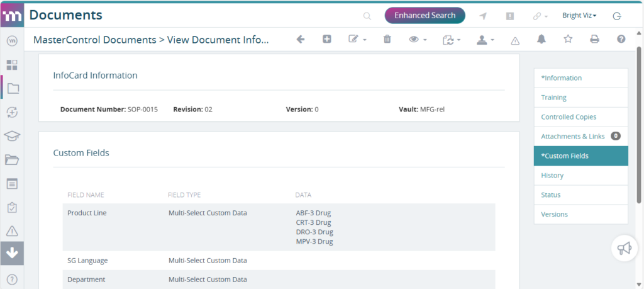This screenshot has width=644, height=289.
Task: Go back using the left arrow icon
Action: [x=301, y=40]
